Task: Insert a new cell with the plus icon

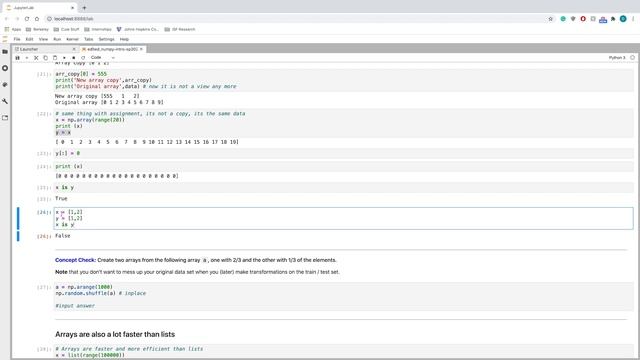Action: [x=27, y=58]
